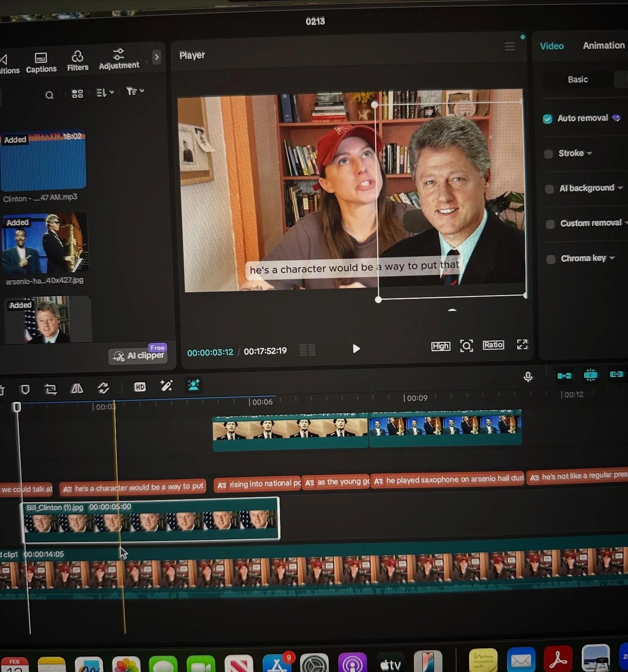Expand the Stroke dropdown
The width and height of the screenshot is (628, 672).
point(590,154)
